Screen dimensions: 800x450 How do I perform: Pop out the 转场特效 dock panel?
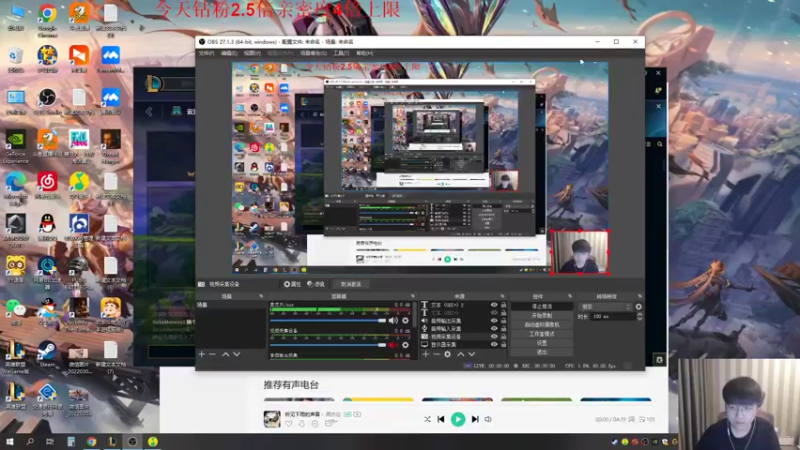[x=639, y=296]
